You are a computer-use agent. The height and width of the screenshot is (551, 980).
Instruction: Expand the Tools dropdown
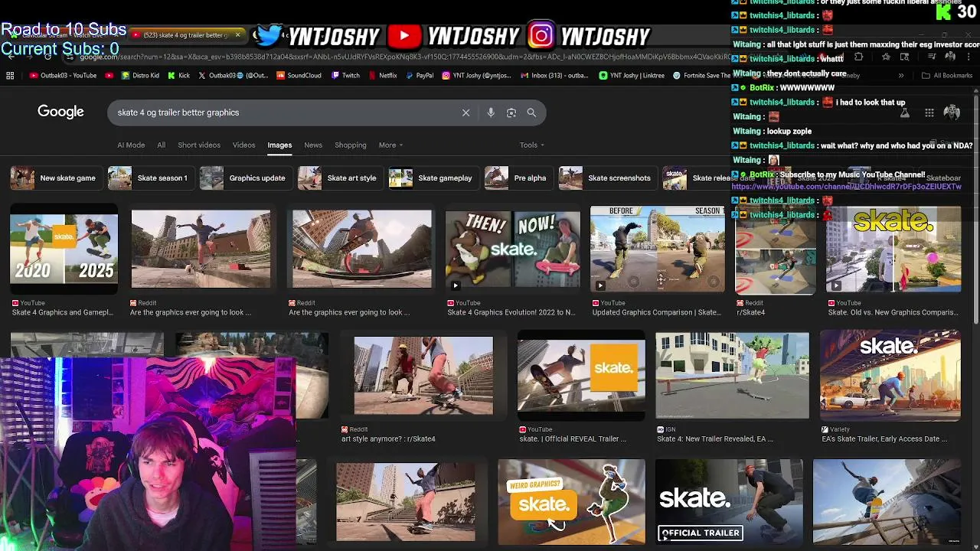pyautogui.click(x=532, y=145)
